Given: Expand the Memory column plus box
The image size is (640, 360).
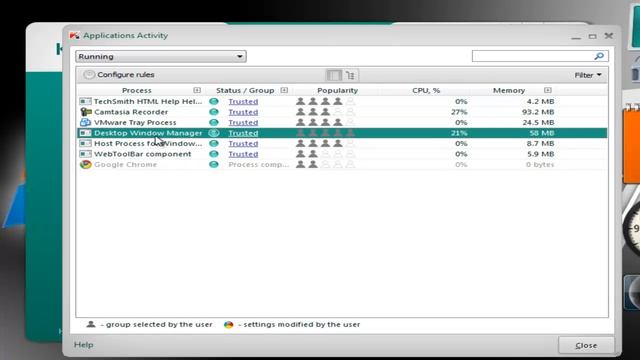Looking at the screenshot, I should click(548, 90).
